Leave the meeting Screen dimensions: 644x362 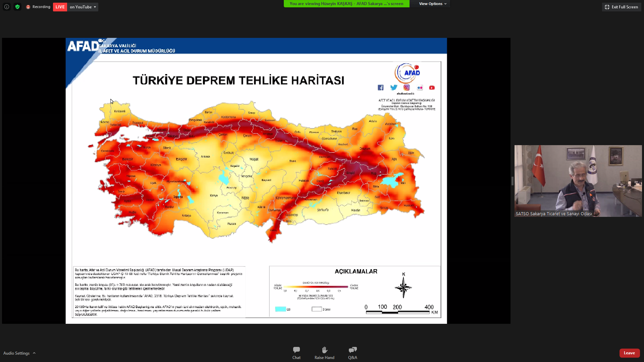629,353
